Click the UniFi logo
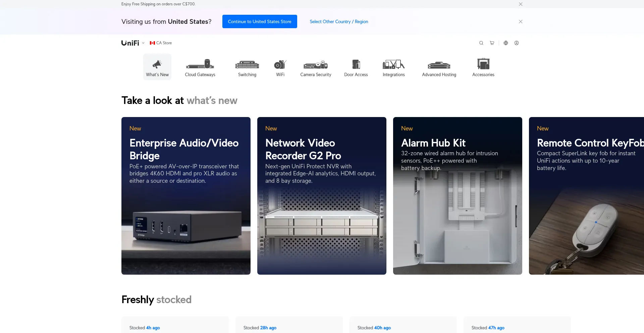 pyautogui.click(x=130, y=43)
